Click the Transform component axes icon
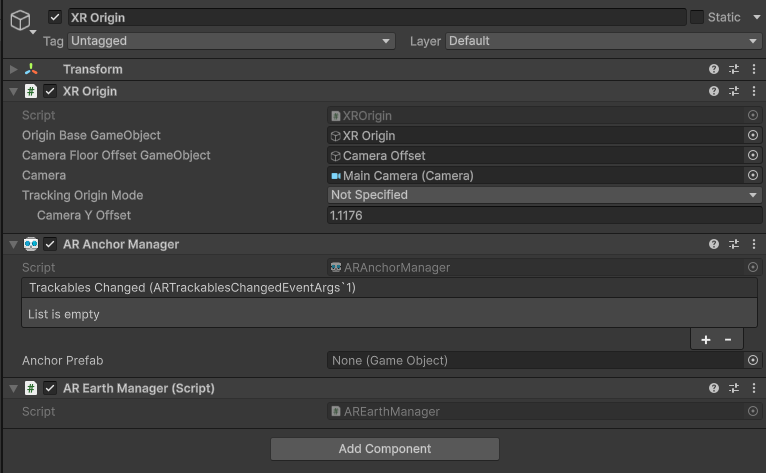This screenshot has width=766, height=473. point(31,69)
